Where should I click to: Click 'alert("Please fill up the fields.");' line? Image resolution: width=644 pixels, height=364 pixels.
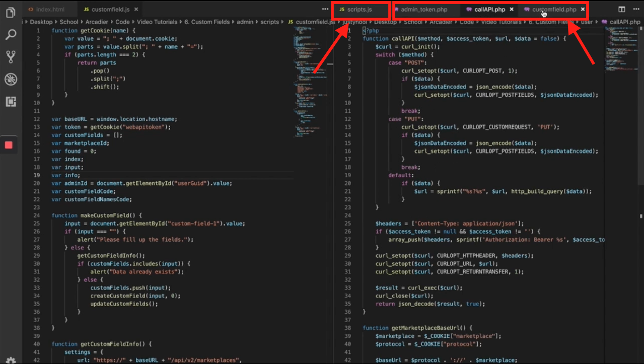(135, 239)
